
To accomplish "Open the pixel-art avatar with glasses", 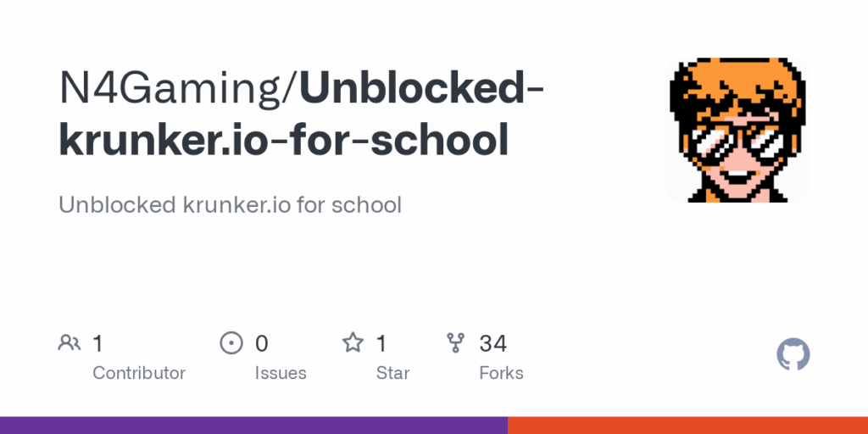I will [737, 130].
